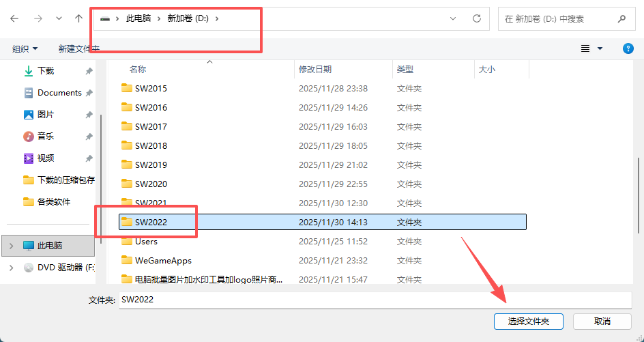Expand the 此电脑 tree node

point(11,246)
